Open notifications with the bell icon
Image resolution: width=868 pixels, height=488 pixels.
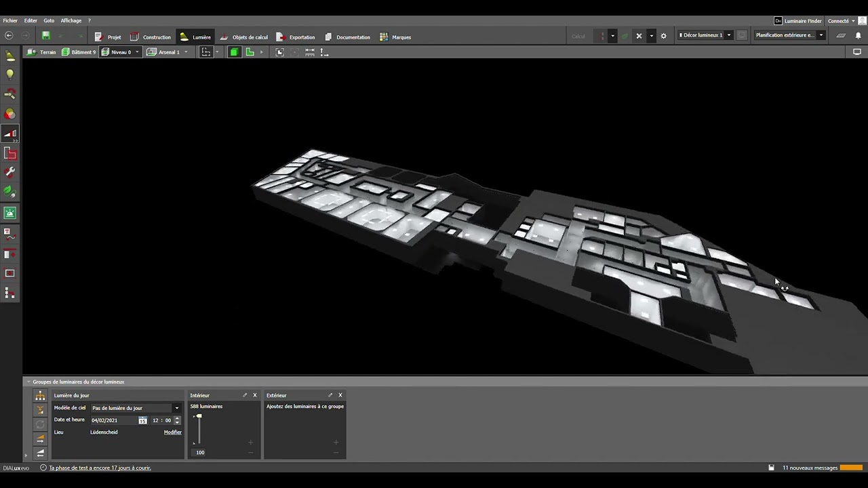858,36
